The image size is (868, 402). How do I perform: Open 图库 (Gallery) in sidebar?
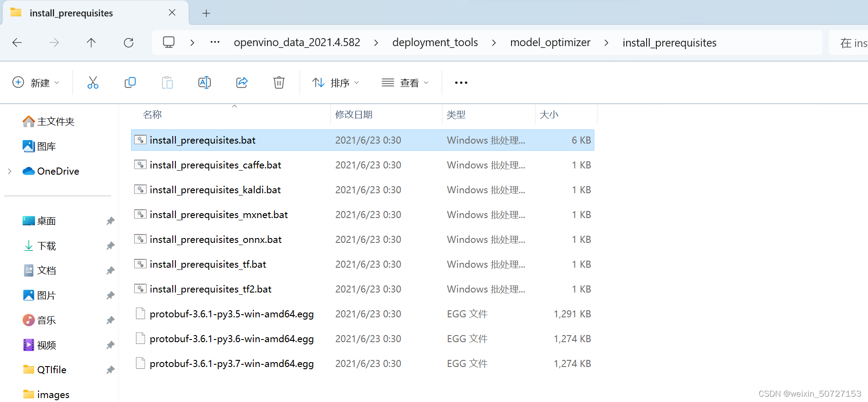pyautogui.click(x=39, y=146)
